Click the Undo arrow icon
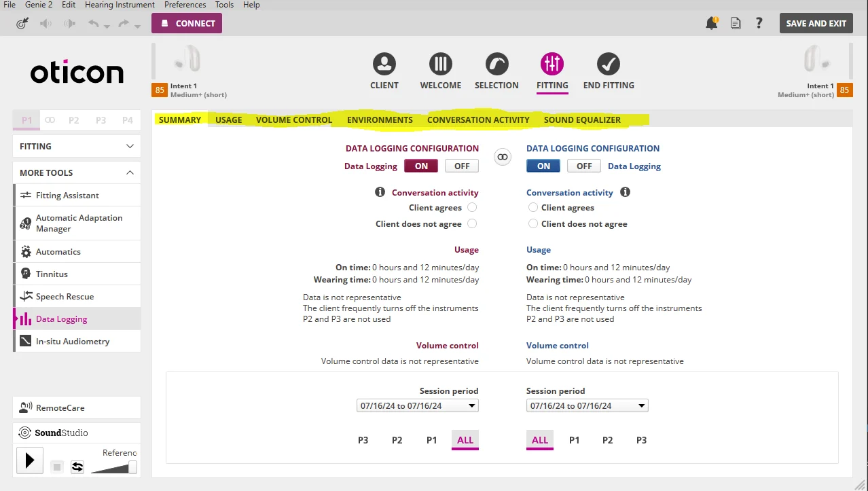The image size is (868, 491). tap(94, 23)
